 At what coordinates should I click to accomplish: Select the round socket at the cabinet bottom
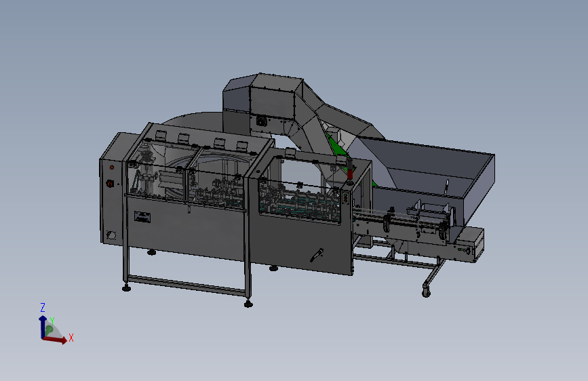tap(111, 235)
